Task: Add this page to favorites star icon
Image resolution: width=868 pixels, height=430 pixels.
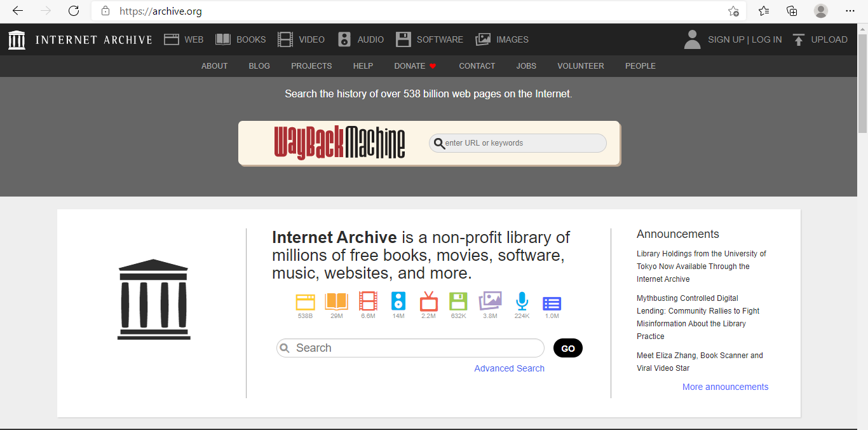Action: point(733,11)
